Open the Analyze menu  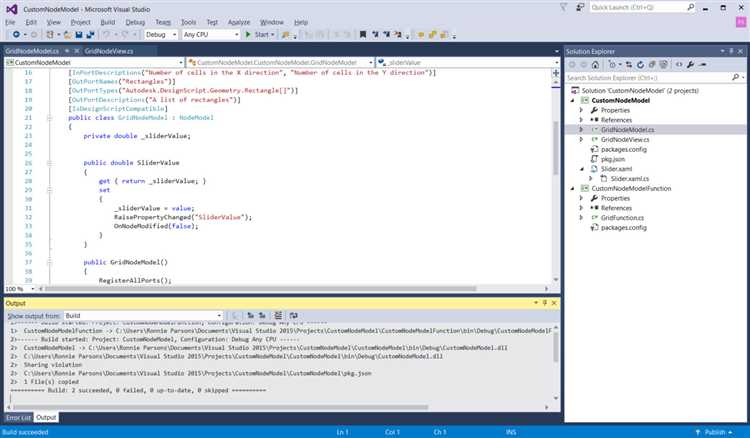click(x=239, y=22)
